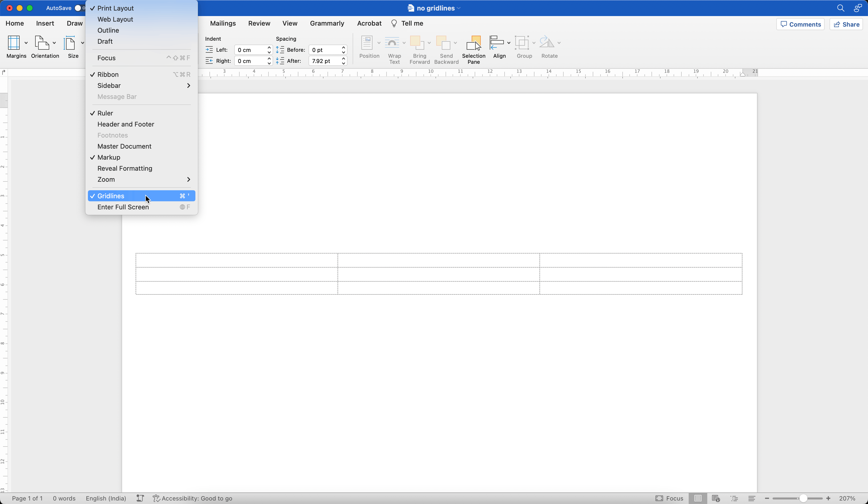
Task: Open the Insert ribbon tab
Action: coord(45,23)
